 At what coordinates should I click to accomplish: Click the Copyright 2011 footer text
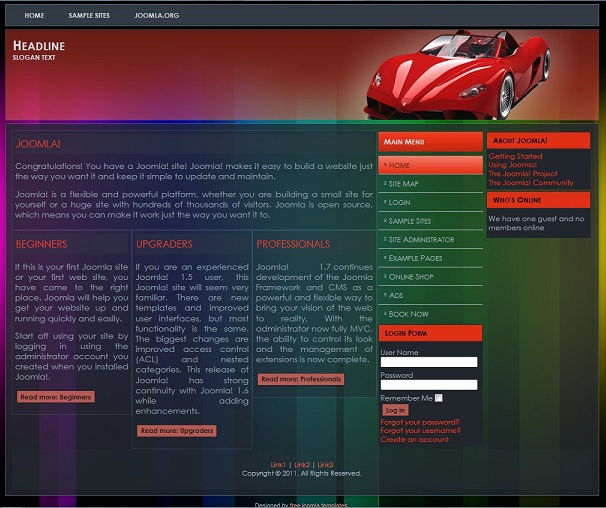click(x=302, y=473)
